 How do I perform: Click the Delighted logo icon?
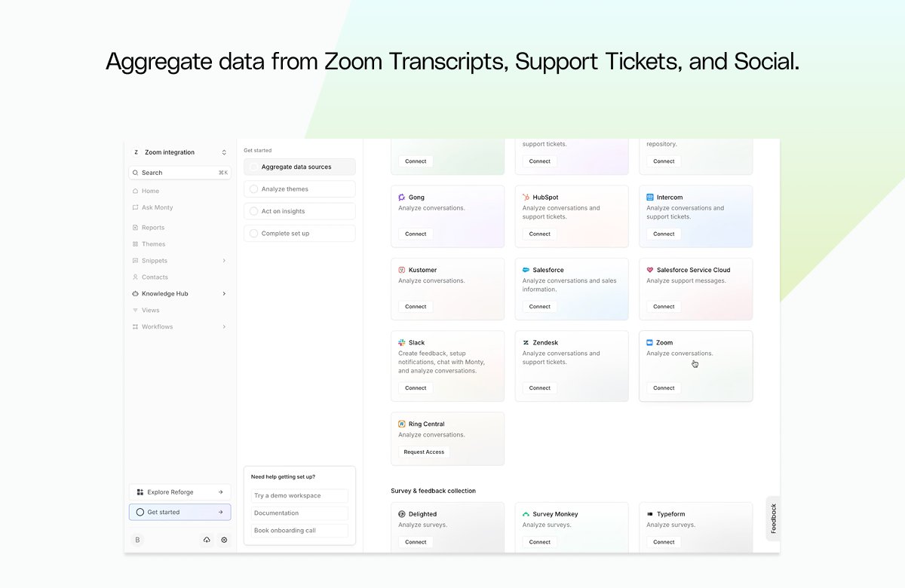coord(402,514)
